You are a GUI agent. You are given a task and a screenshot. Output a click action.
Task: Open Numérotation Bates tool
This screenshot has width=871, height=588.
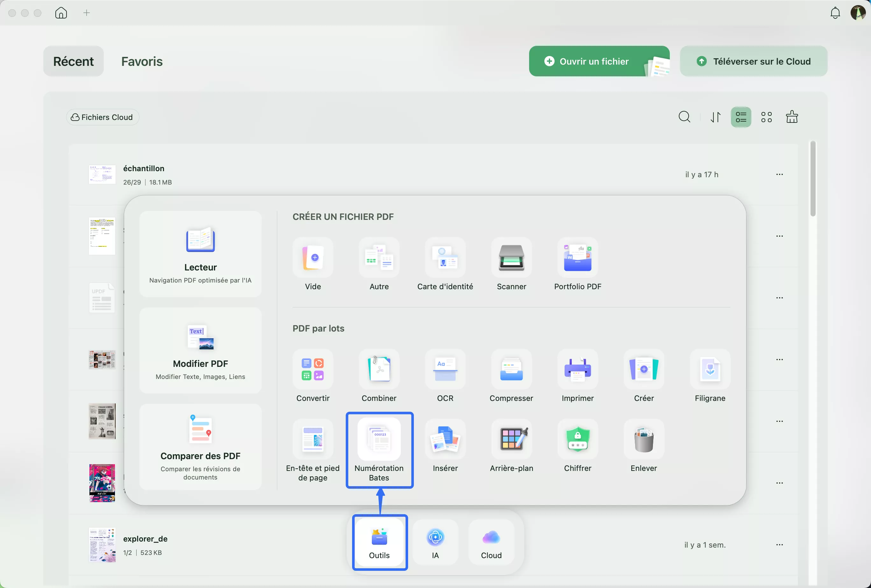pos(379,440)
